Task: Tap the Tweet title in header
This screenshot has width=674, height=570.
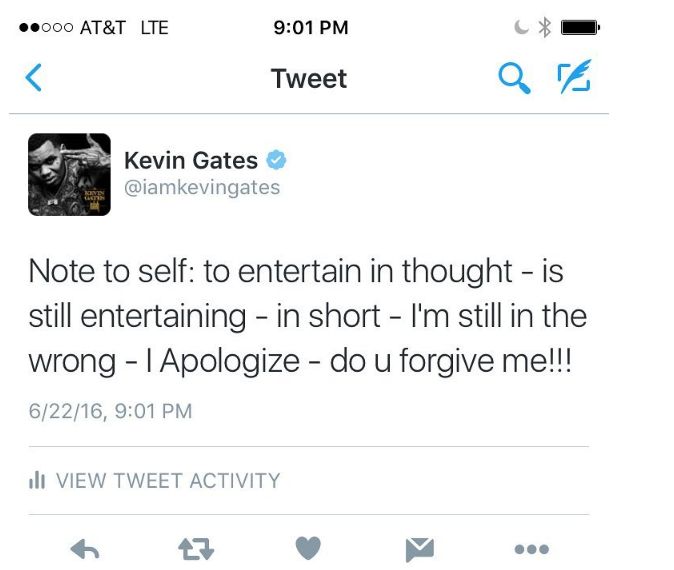Action: click(x=309, y=79)
